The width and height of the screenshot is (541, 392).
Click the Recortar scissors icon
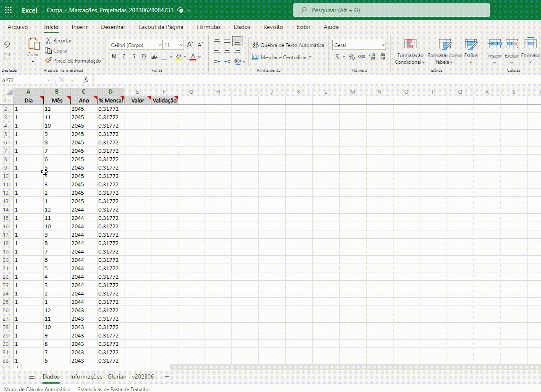pos(49,41)
